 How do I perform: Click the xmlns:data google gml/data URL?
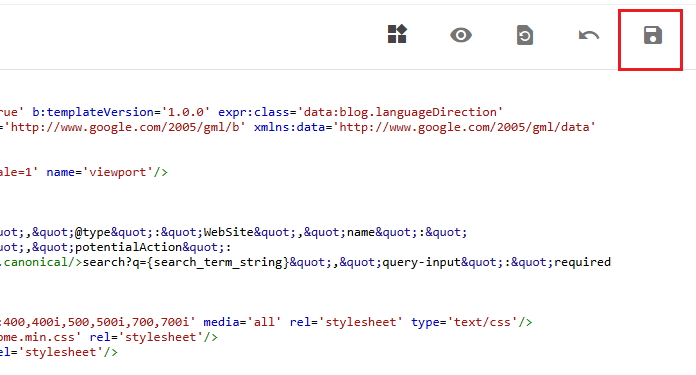tap(424, 127)
